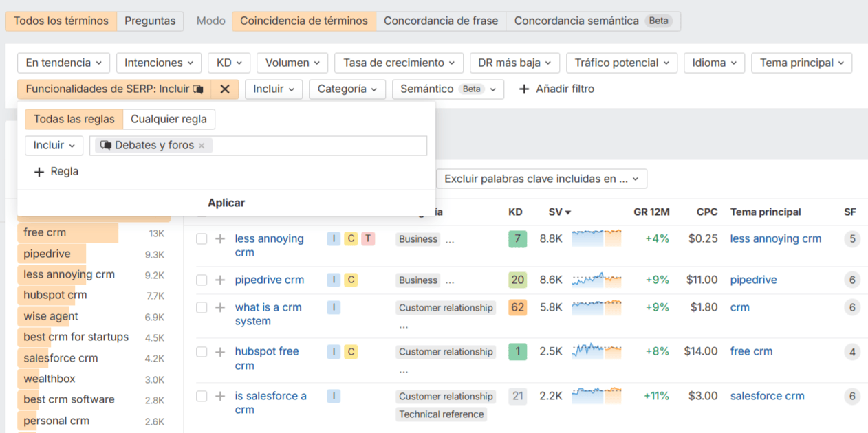
Task: Tick the checkbox for 'pipedrive crm'
Action: (x=202, y=280)
